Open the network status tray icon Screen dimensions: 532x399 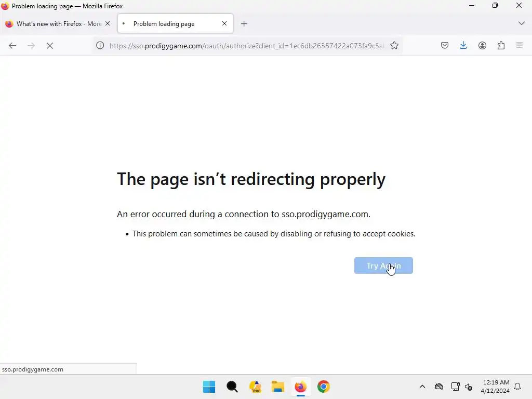[x=455, y=387]
